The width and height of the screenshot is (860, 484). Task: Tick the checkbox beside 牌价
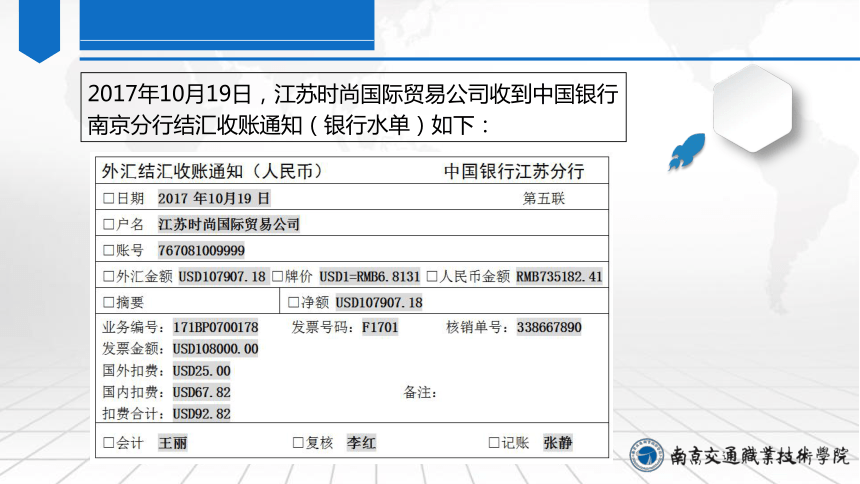pos(278,277)
